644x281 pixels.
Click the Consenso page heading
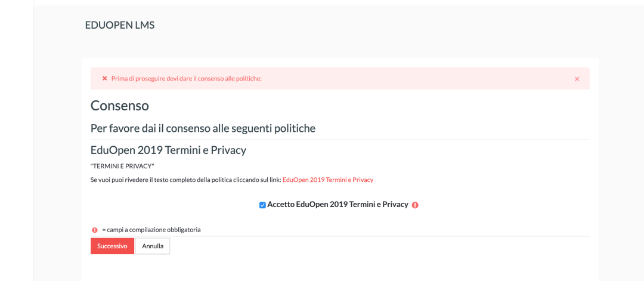pyautogui.click(x=119, y=106)
